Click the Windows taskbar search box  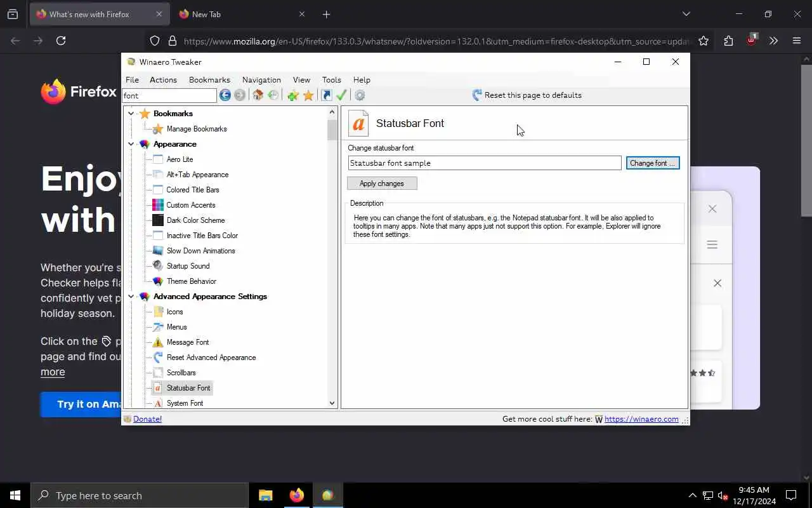140,495
